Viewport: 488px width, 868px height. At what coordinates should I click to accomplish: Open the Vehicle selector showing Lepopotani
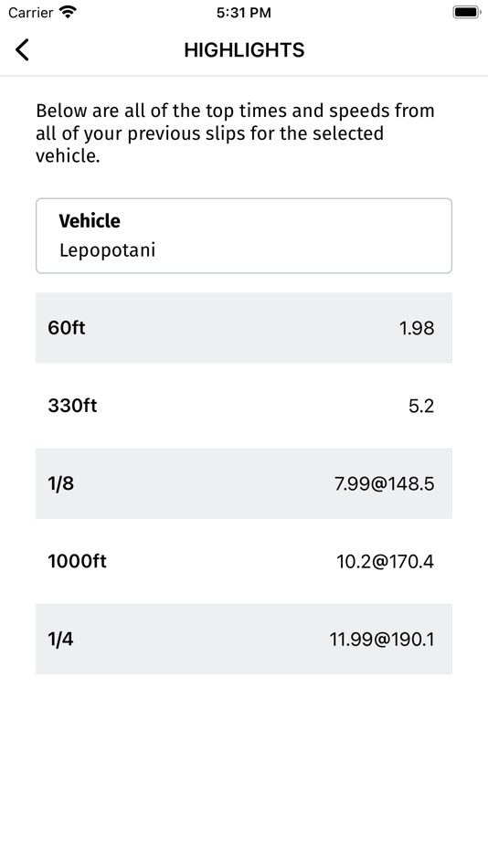[244, 235]
